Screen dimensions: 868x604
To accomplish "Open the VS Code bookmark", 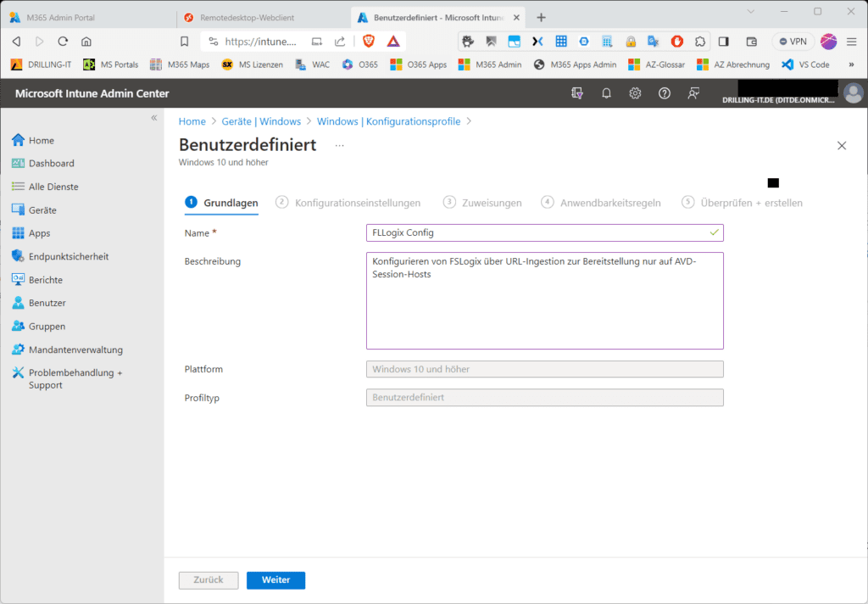I will click(x=805, y=64).
